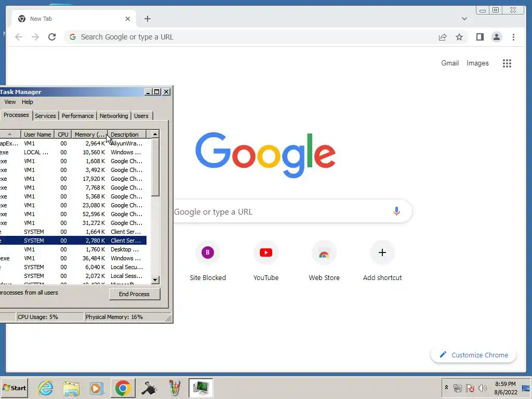Viewport: 532px width, 399px height.
Task: Go forward in Chrome navigation
Action: [35, 37]
